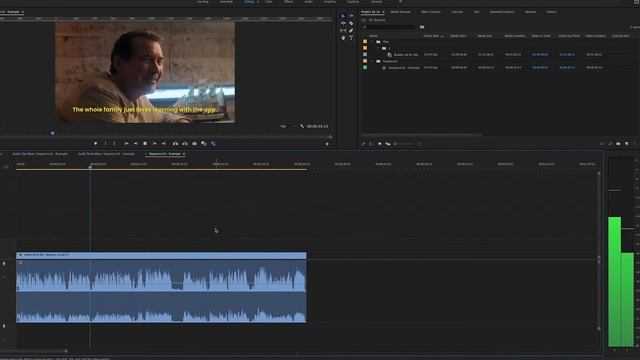This screenshot has height=360, width=640.
Task: Collapse the Files bin
Action: click(372, 42)
